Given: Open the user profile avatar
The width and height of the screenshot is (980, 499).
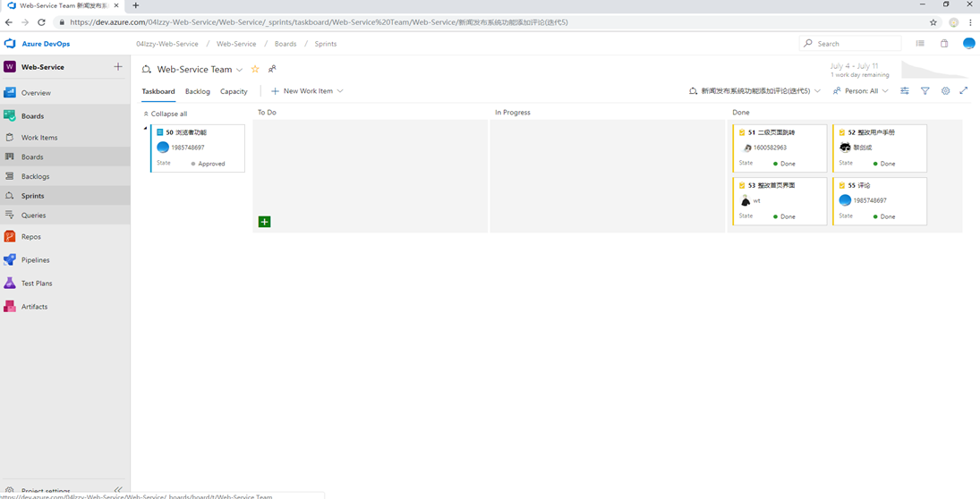Looking at the screenshot, I should [x=968, y=44].
